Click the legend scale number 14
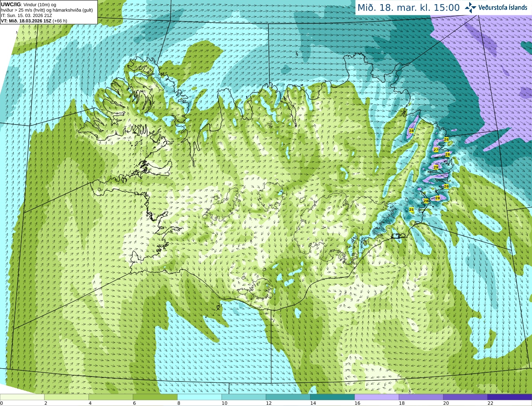This screenshot has height=406, width=532. [313, 403]
